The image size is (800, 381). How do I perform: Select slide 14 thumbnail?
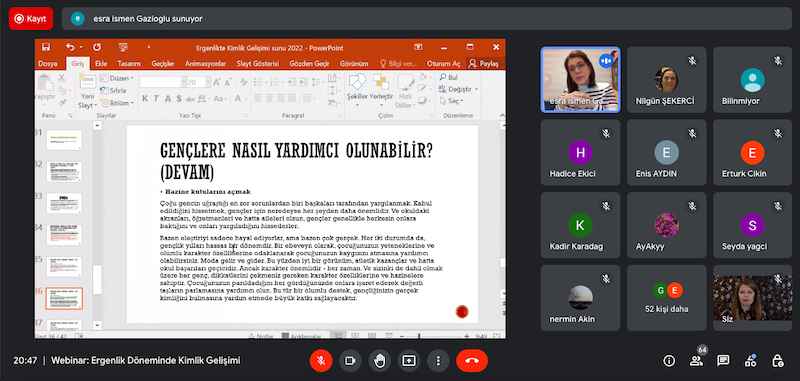(x=64, y=235)
